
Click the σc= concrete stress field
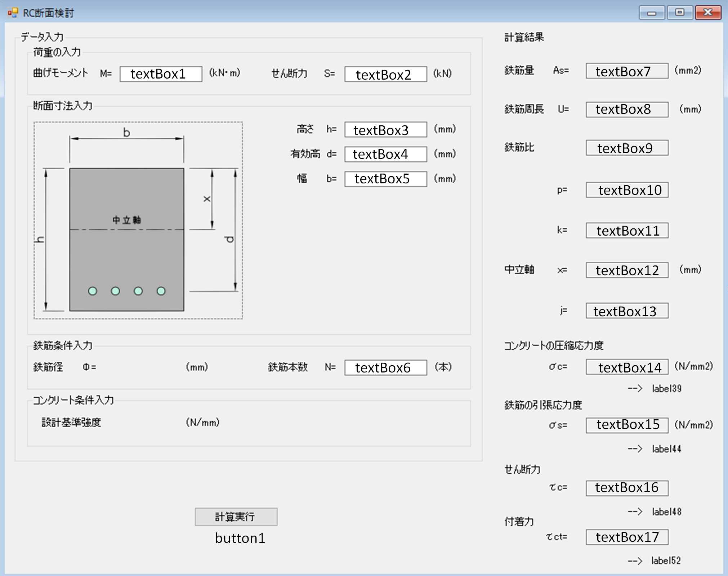tap(627, 367)
